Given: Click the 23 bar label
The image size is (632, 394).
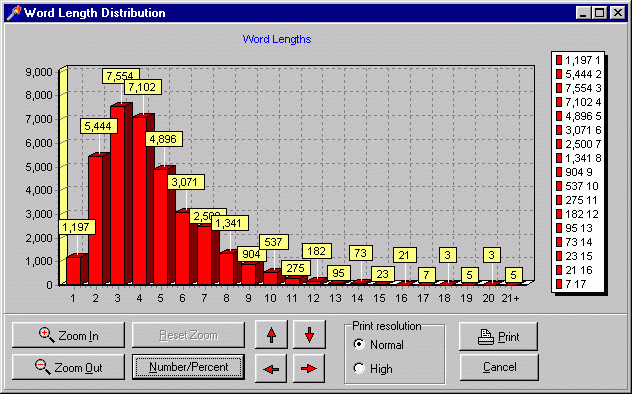Looking at the screenshot, I should 383,274.
